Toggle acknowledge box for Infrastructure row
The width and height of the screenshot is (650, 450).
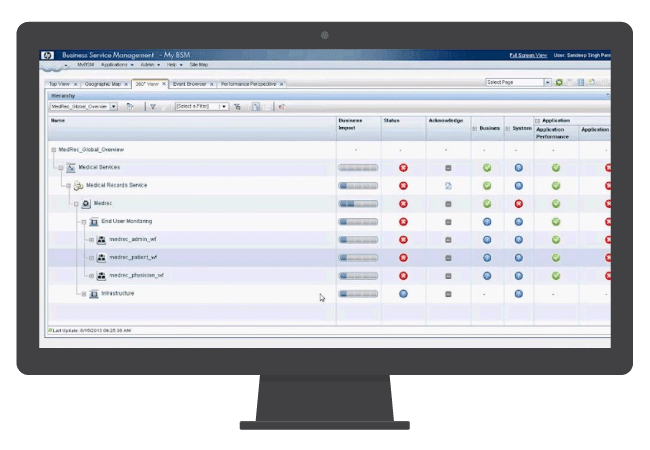point(448,294)
